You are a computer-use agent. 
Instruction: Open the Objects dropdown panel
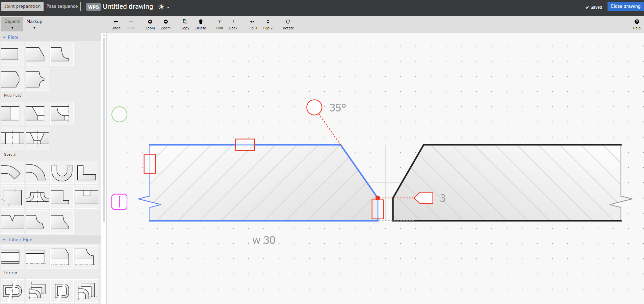[x=12, y=24]
